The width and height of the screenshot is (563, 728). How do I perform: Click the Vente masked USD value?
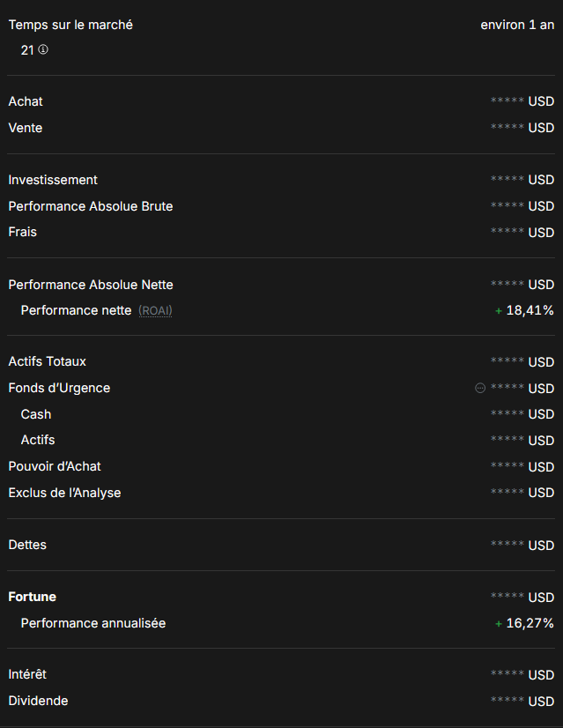point(522,128)
